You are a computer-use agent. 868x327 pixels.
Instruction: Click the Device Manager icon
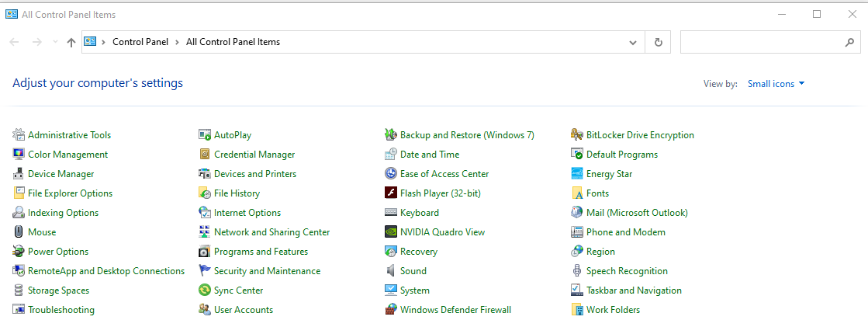click(x=19, y=173)
